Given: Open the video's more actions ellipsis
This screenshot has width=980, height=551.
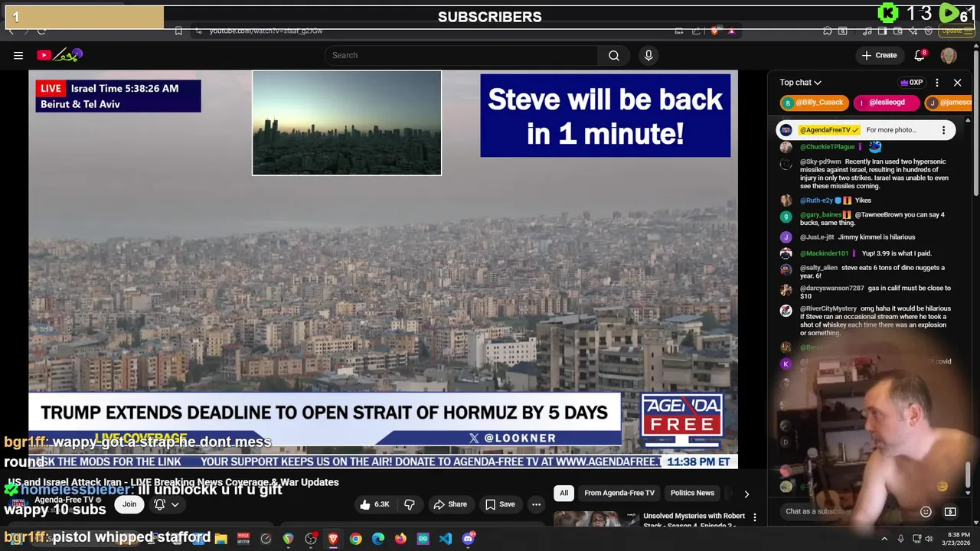Looking at the screenshot, I should point(536,504).
